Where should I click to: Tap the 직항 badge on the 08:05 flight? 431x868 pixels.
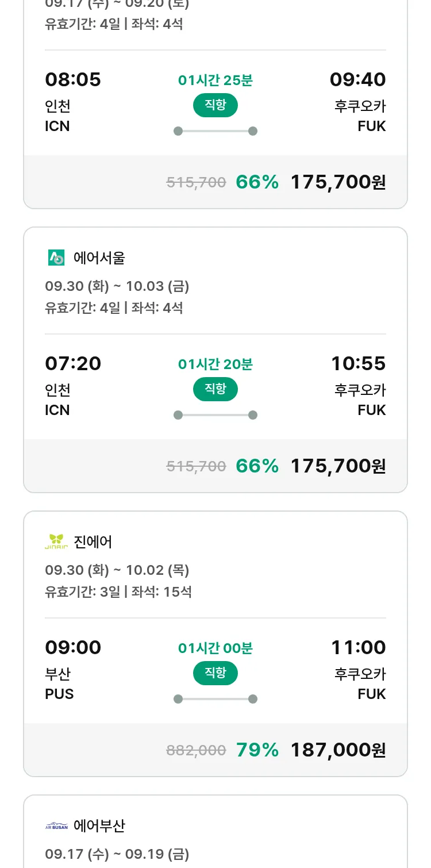point(215,105)
